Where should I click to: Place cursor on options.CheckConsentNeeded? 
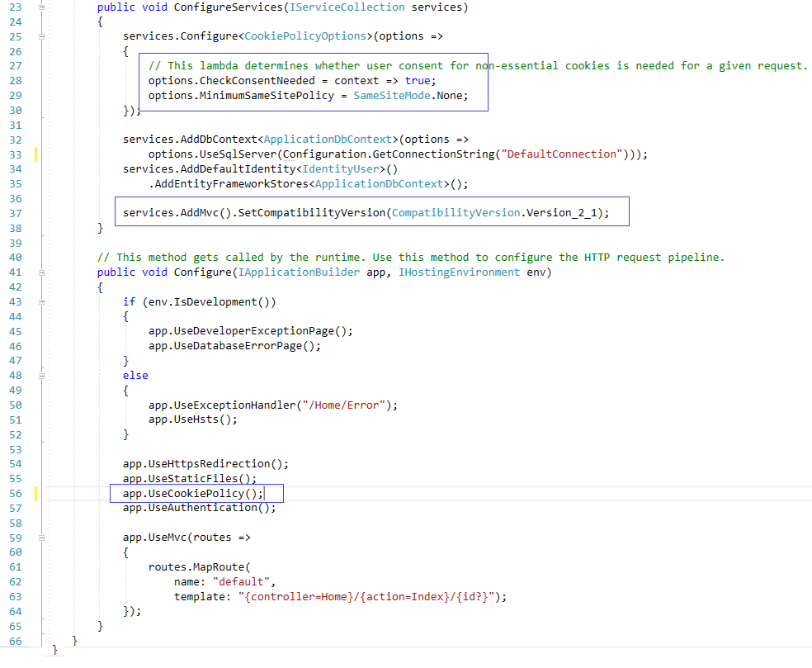pyautogui.click(x=232, y=81)
